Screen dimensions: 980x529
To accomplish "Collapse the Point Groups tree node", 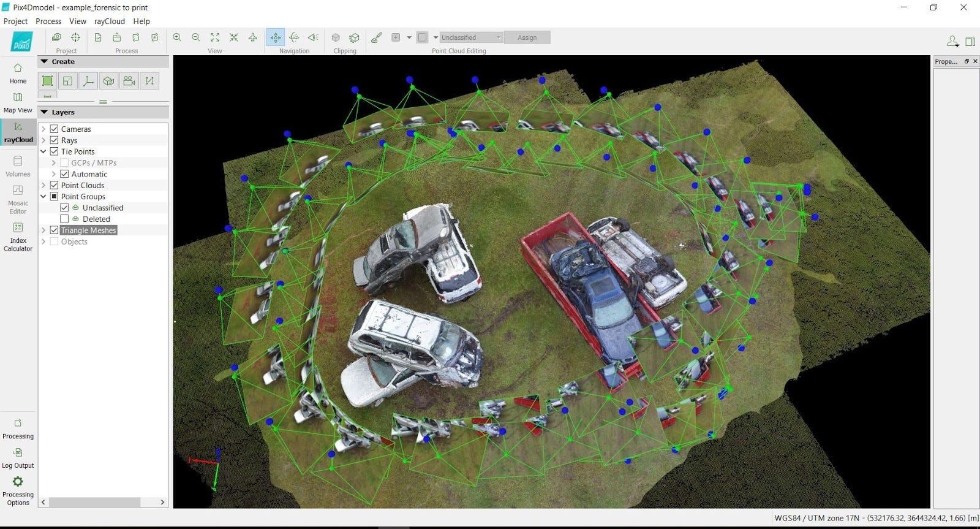I will click(x=43, y=196).
